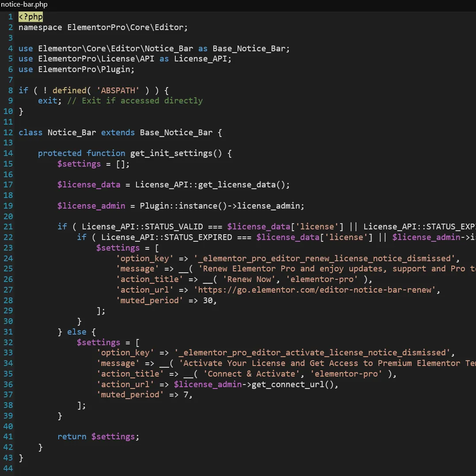The image size is (476, 476).
Task: Click the Exit if accessed directly comment
Action: pos(135,101)
